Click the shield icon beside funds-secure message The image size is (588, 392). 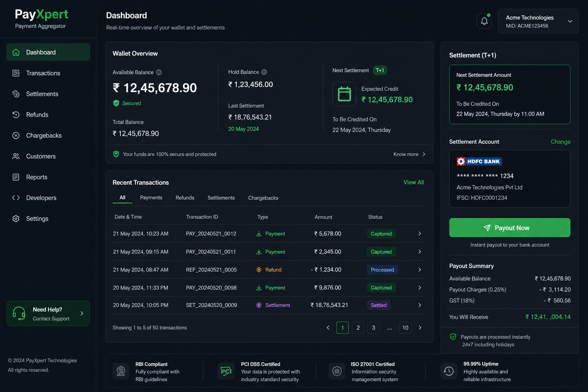click(x=116, y=154)
